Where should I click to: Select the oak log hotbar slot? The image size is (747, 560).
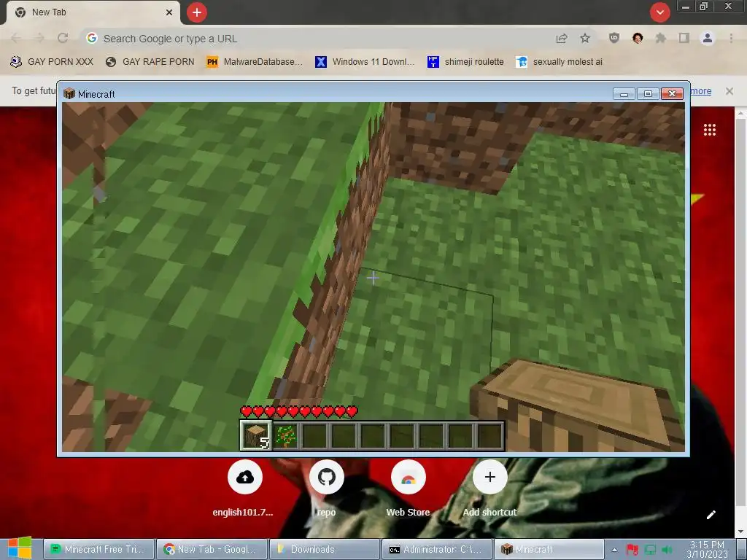[x=256, y=435]
